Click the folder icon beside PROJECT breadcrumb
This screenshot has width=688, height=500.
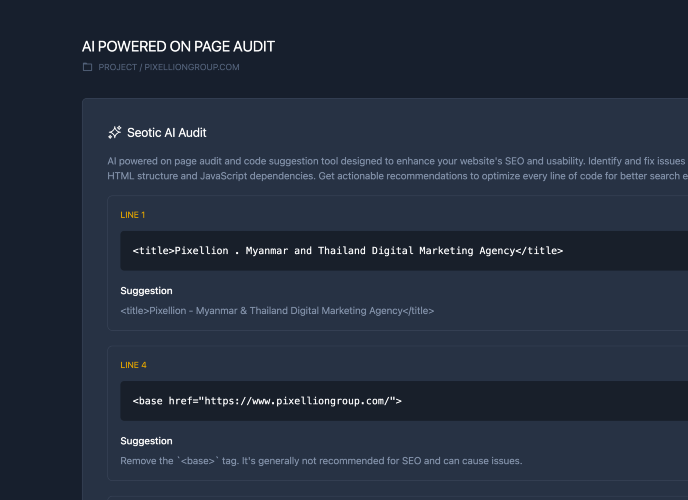[87, 67]
